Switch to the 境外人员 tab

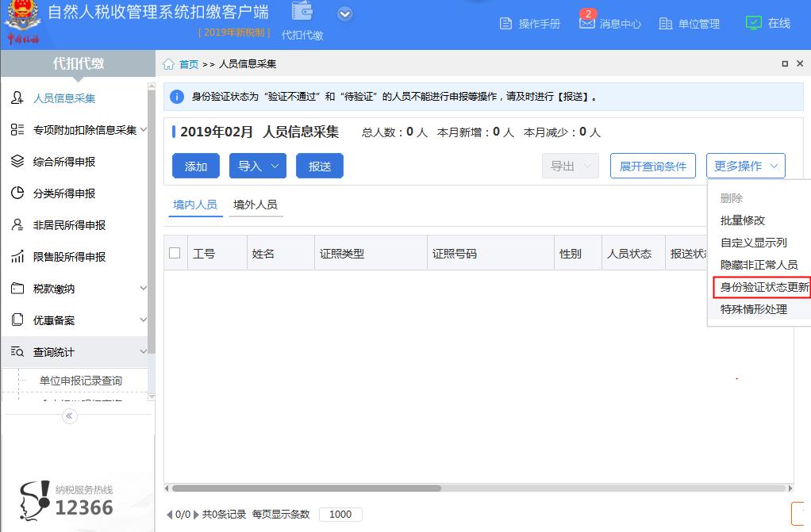point(256,204)
